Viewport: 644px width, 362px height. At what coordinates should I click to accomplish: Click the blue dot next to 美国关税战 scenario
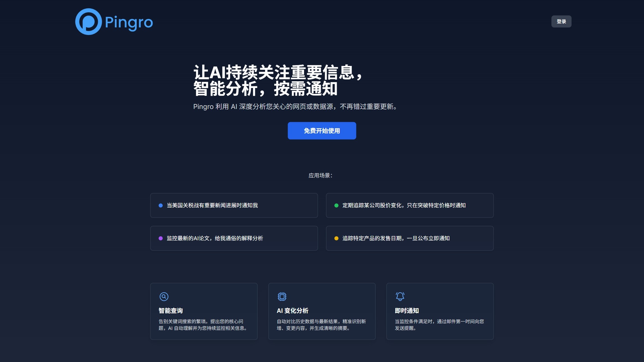(160, 205)
